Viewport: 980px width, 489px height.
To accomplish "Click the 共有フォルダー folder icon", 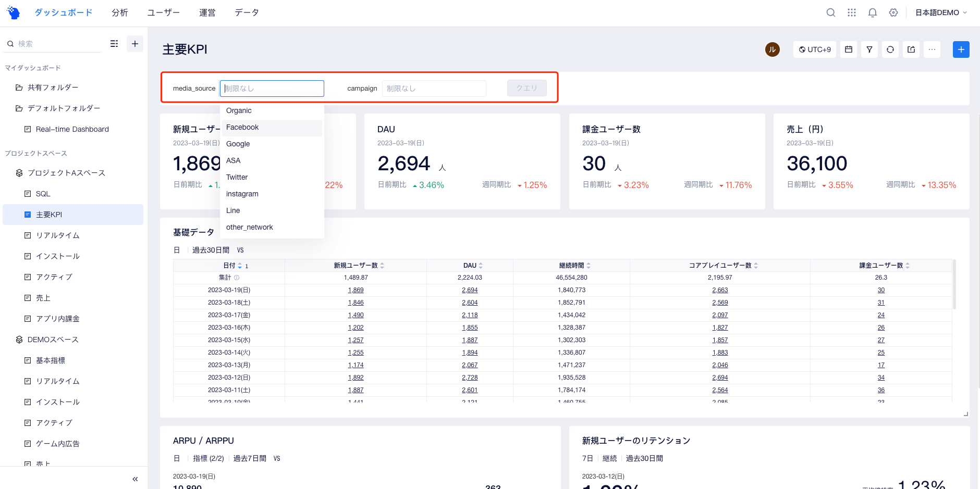I will (19, 87).
